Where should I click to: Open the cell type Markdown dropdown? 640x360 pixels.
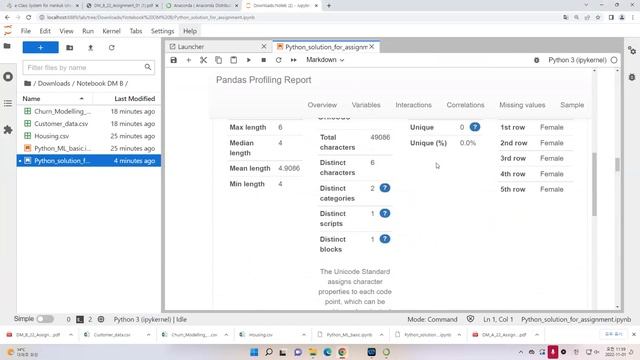coord(325,60)
